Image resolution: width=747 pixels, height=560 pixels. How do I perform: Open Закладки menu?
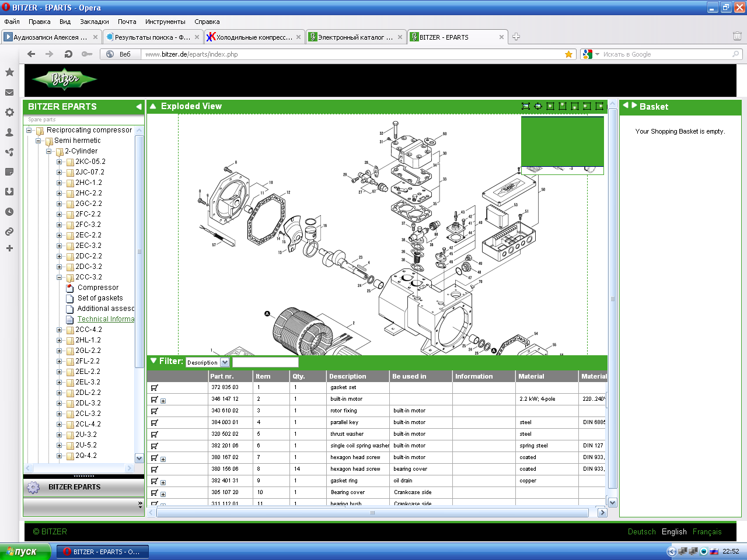95,22
